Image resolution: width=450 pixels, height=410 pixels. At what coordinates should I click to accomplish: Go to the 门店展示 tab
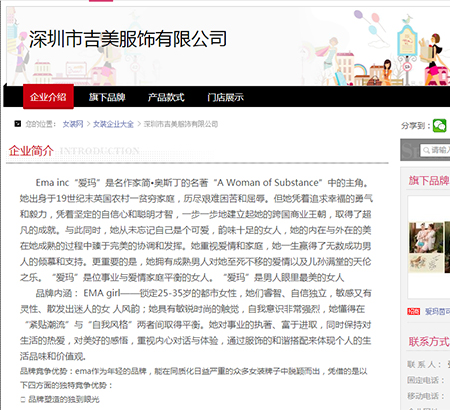pyautogui.click(x=225, y=97)
